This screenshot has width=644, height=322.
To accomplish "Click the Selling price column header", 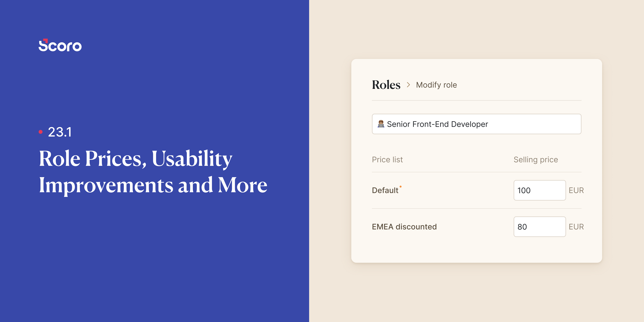I will point(535,159).
